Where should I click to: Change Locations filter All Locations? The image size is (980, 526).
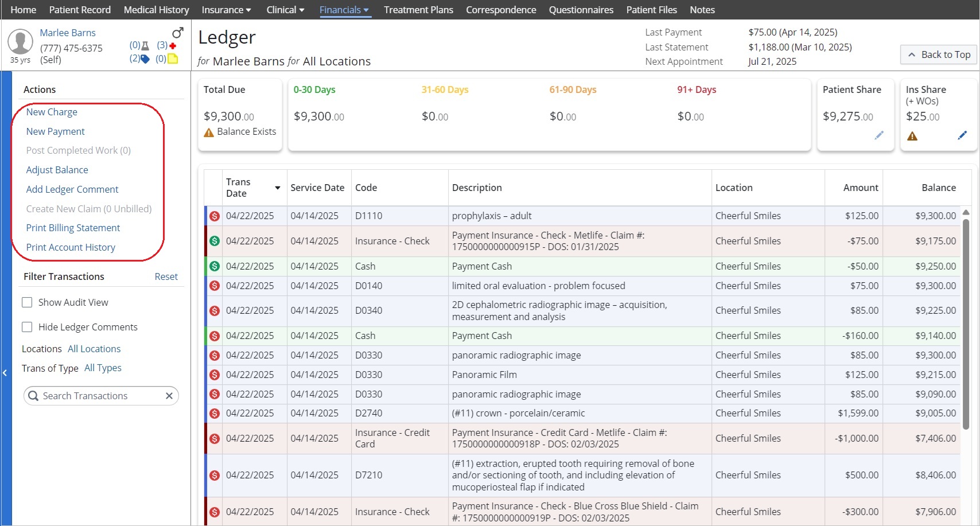point(94,349)
